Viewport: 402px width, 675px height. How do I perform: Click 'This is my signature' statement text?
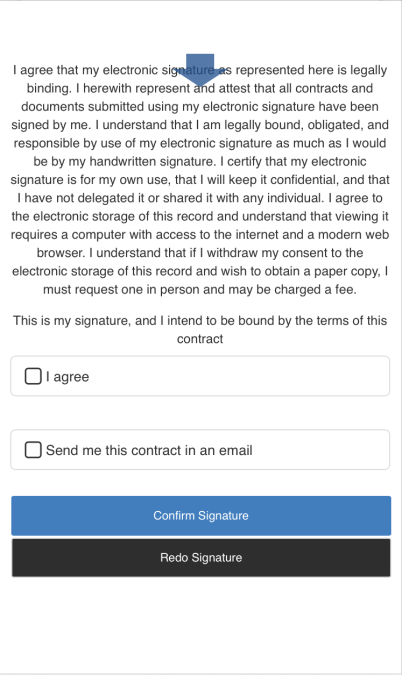click(x=71, y=321)
